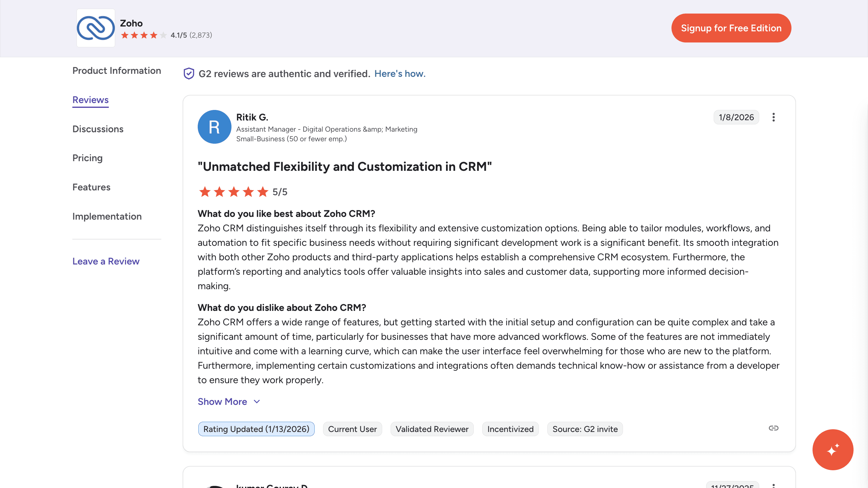Viewport: 868px width, 488px height.
Task: Go to Product Information
Action: pos(117,70)
